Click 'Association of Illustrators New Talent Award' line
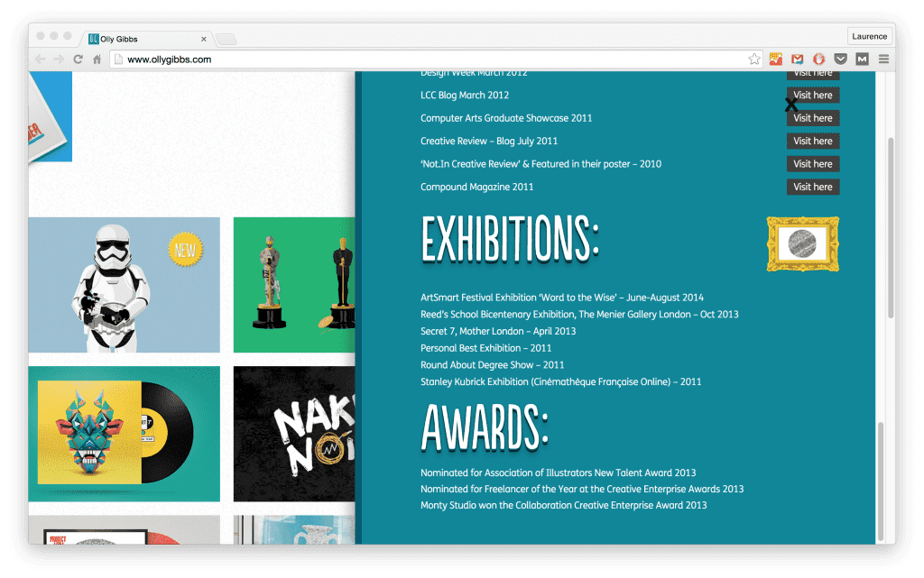 click(x=558, y=472)
